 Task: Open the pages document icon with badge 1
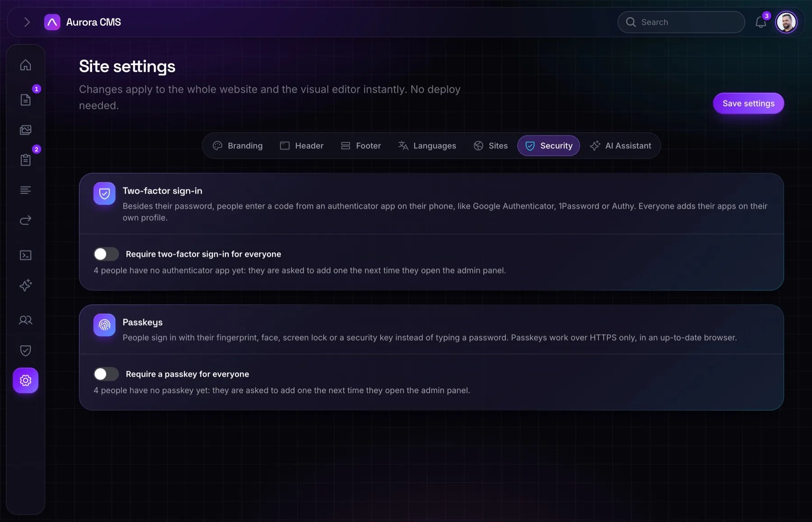click(26, 100)
